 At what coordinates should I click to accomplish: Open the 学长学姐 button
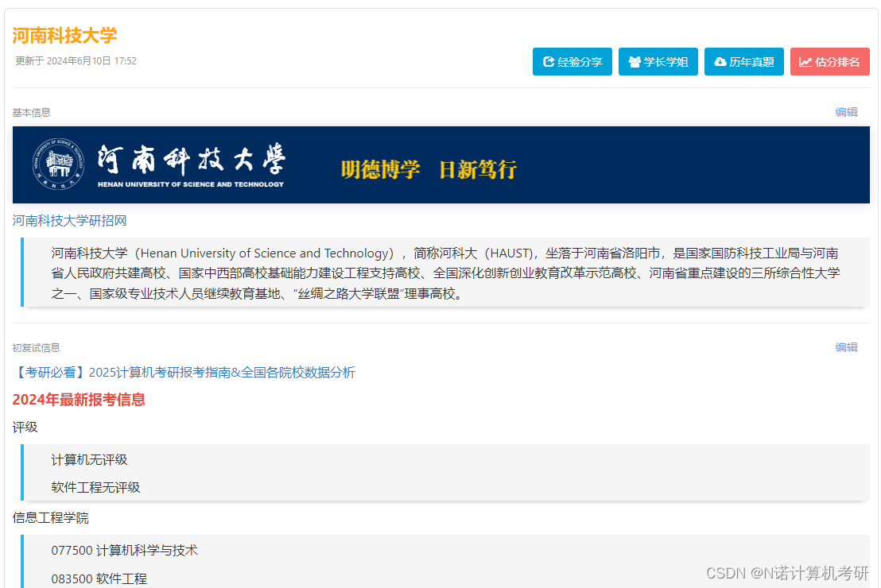[658, 62]
